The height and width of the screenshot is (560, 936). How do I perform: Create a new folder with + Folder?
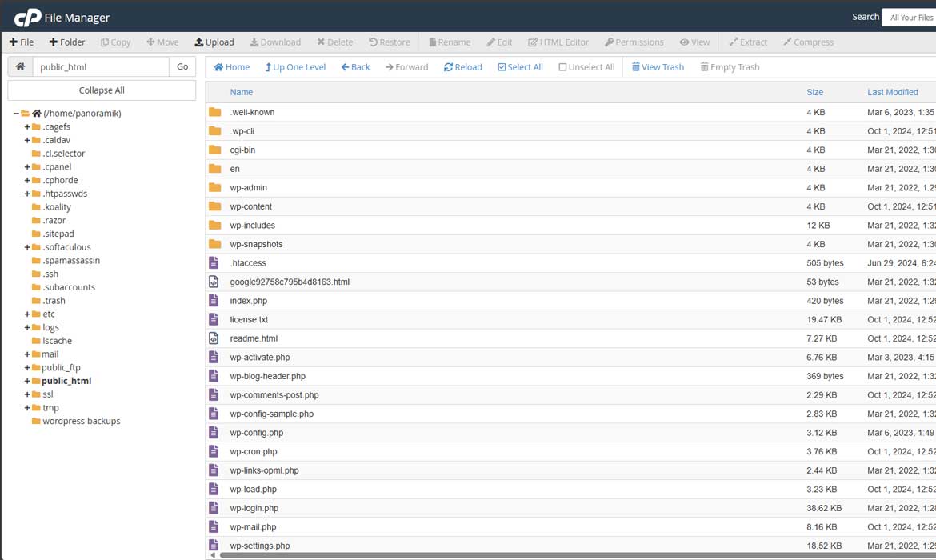pyautogui.click(x=66, y=42)
